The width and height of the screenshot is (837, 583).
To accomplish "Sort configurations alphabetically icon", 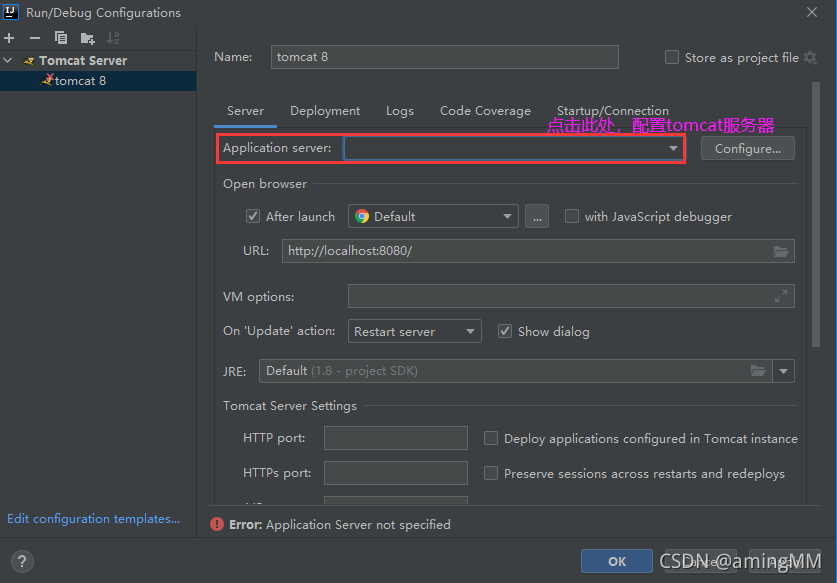I will 113,38.
